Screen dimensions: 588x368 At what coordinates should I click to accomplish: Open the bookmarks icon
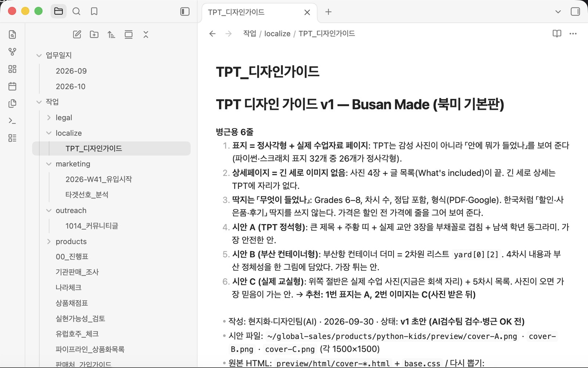(x=94, y=11)
